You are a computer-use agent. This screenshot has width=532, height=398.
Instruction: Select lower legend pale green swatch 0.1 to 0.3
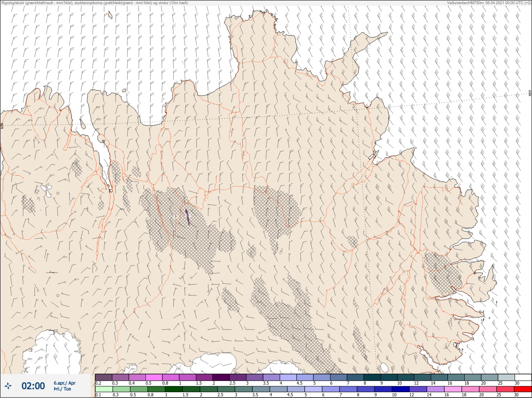point(103,389)
